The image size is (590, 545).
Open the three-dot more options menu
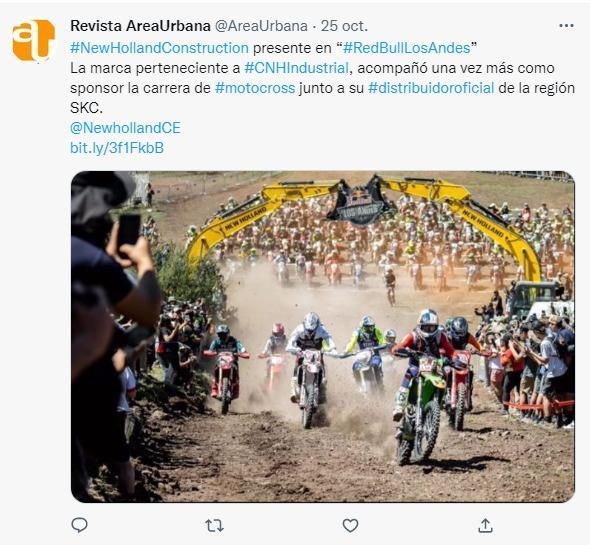pos(566,26)
